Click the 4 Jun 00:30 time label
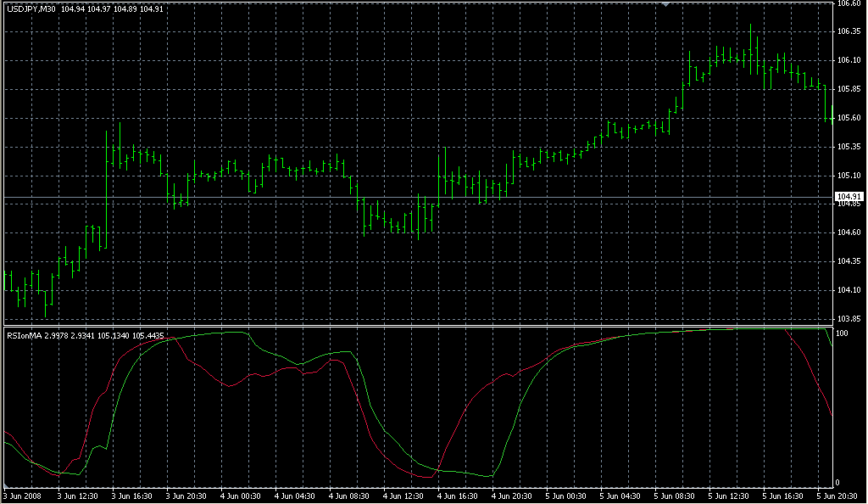The width and height of the screenshot is (868, 504). pos(240,496)
